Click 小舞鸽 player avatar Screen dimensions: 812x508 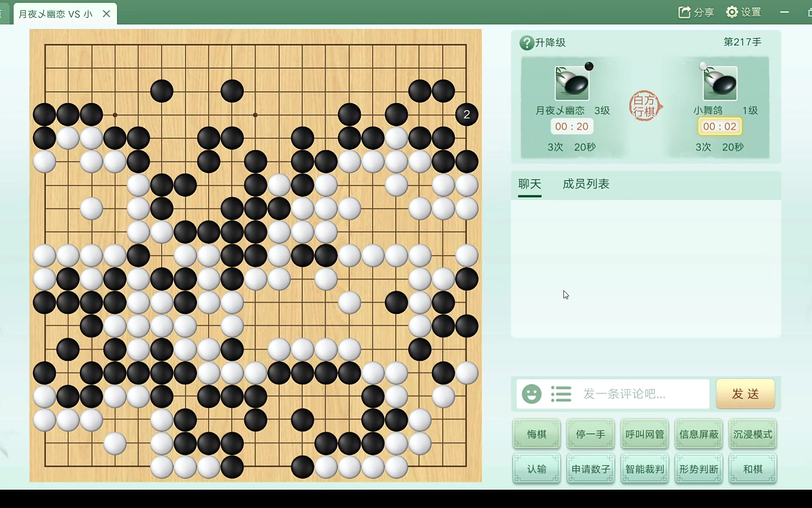tap(720, 83)
